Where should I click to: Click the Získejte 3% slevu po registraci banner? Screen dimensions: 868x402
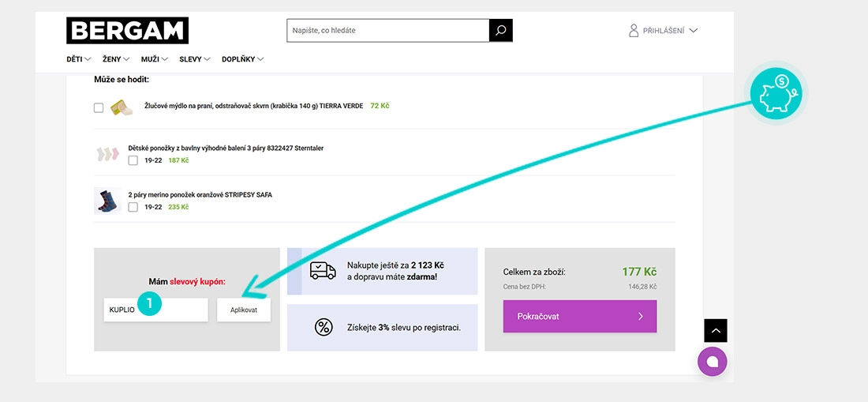(383, 327)
